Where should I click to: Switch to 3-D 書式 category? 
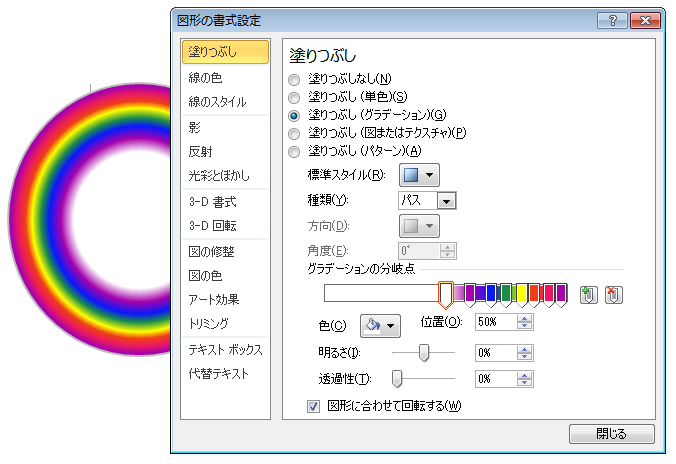[225, 202]
